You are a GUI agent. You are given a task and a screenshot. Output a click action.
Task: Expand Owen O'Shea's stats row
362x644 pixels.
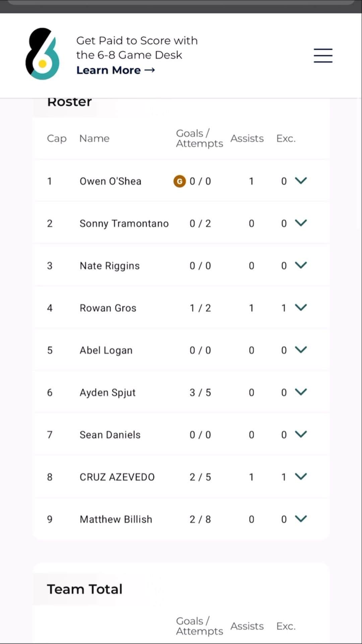pos(301,181)
